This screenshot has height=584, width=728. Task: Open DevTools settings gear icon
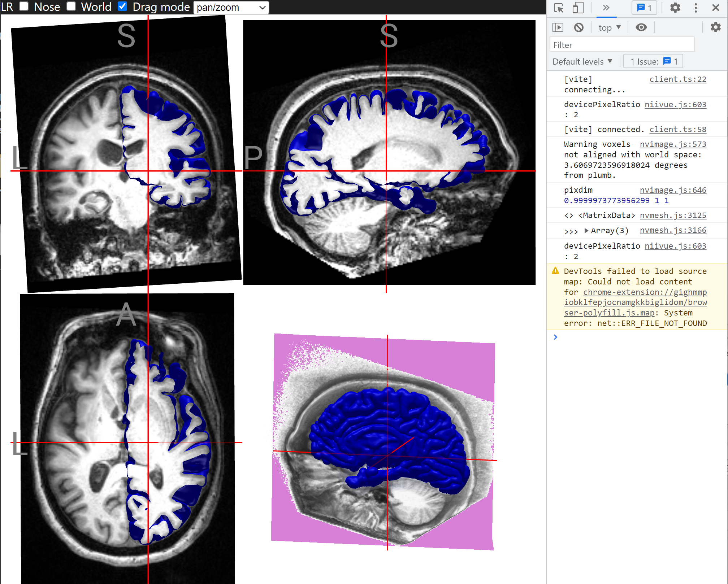[675, 8]
